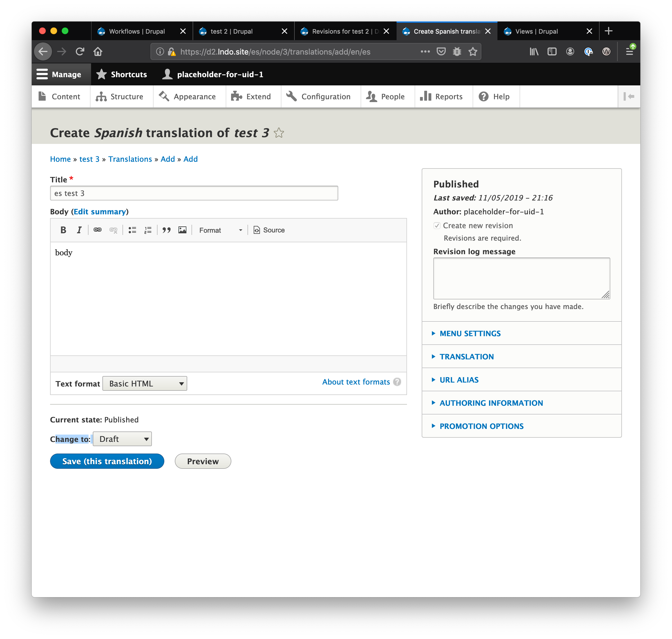Toggle the Create new revision checkbox
The height and width of the screenshot is (639, 672).
(437, 226)
